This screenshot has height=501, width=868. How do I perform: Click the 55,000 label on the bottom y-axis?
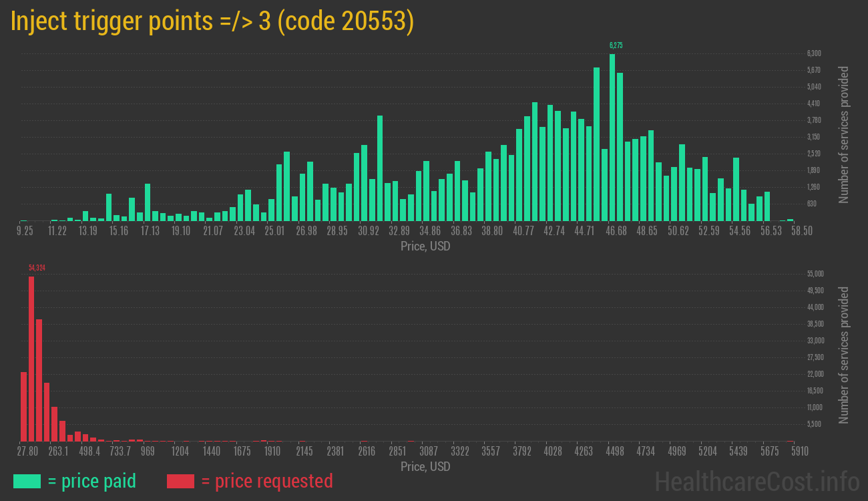815,274
